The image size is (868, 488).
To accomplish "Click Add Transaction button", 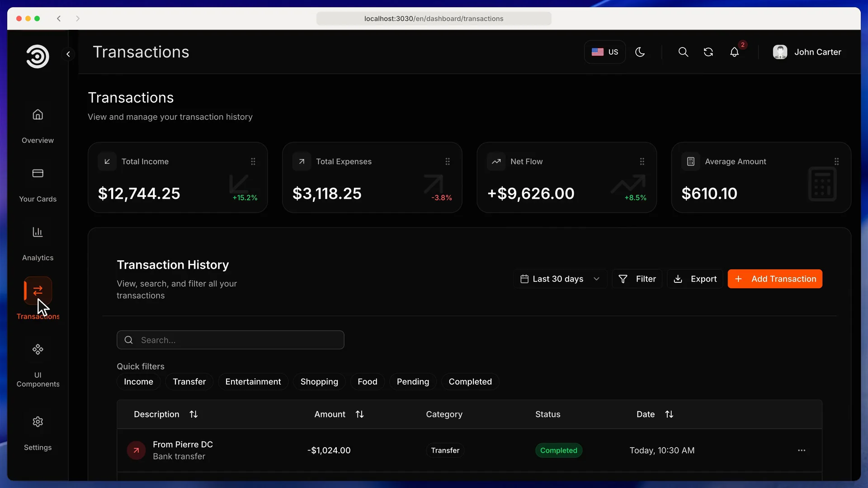I will pos(775,279).
